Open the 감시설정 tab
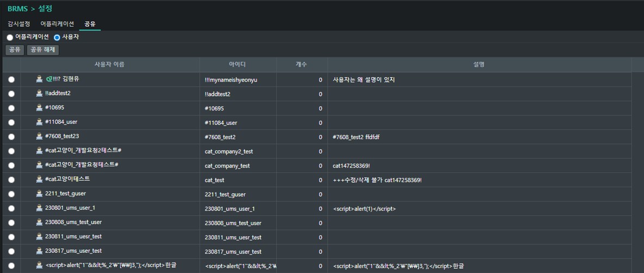The height and width of the screenshot is (273, 644). (x=19, y=24)
